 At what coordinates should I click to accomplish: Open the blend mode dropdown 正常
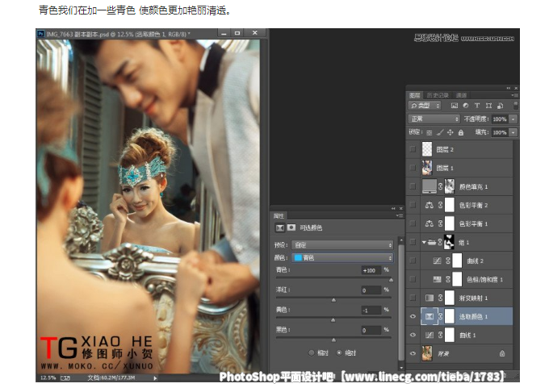[x=434, y=119]
